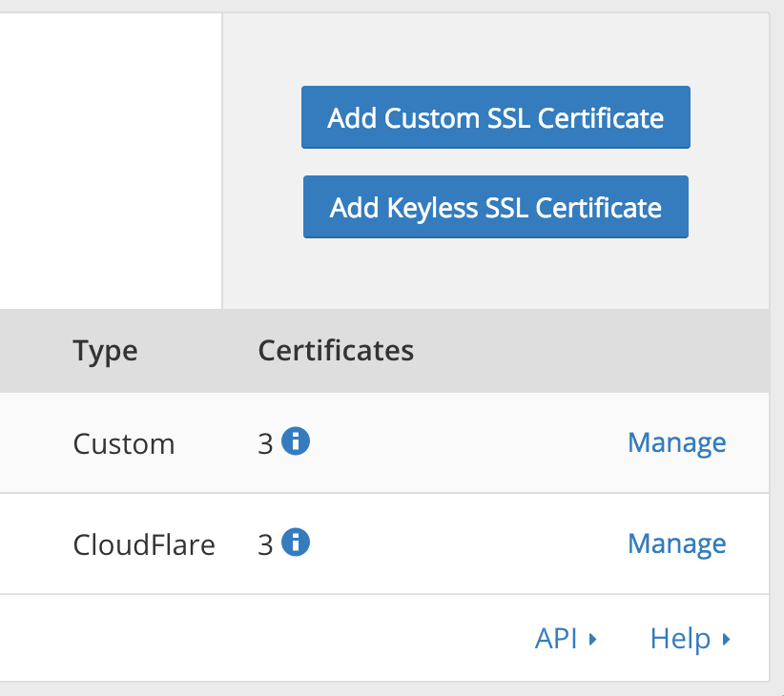Expand the arrow beside API

[593, 640]
